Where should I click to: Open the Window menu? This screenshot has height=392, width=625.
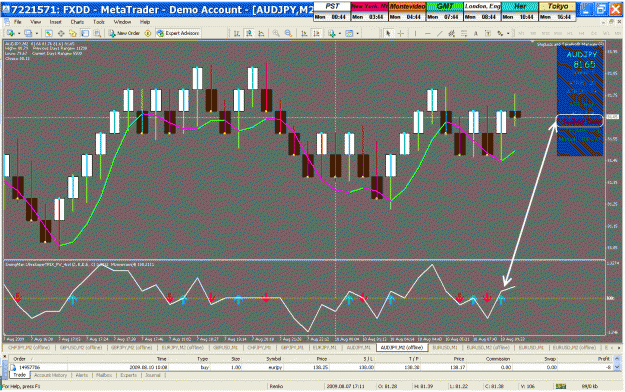point(122,22)
